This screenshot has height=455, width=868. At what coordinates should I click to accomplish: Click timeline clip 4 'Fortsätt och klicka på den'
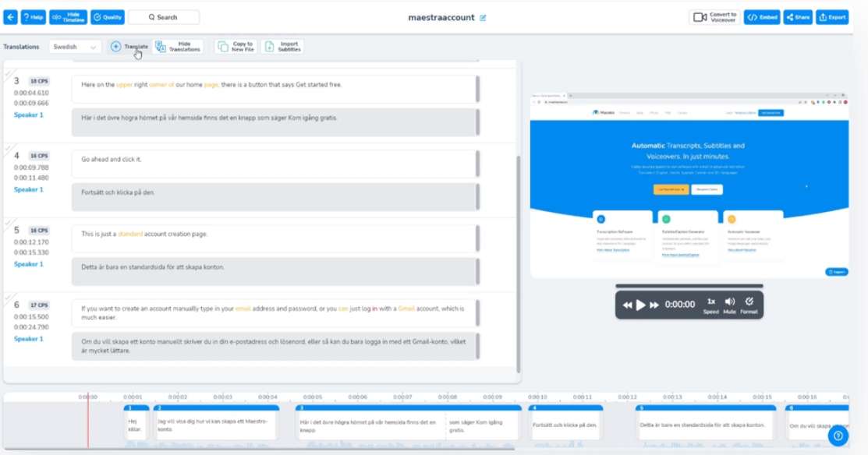click(x=565, y=422)
